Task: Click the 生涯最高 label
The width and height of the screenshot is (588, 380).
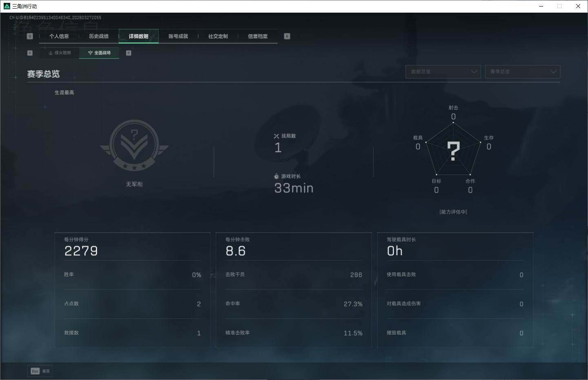Action: click(64, 93)
